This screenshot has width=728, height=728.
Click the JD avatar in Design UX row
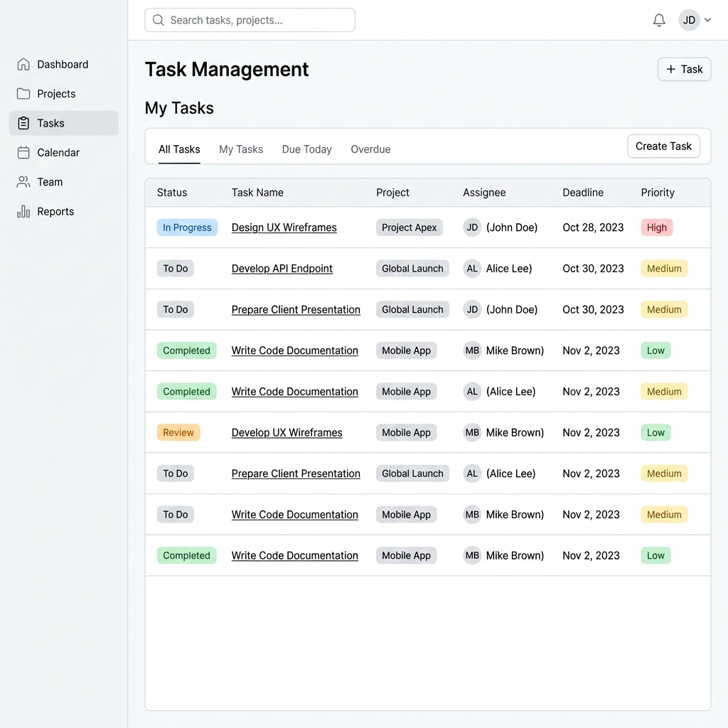click(472, 227)
